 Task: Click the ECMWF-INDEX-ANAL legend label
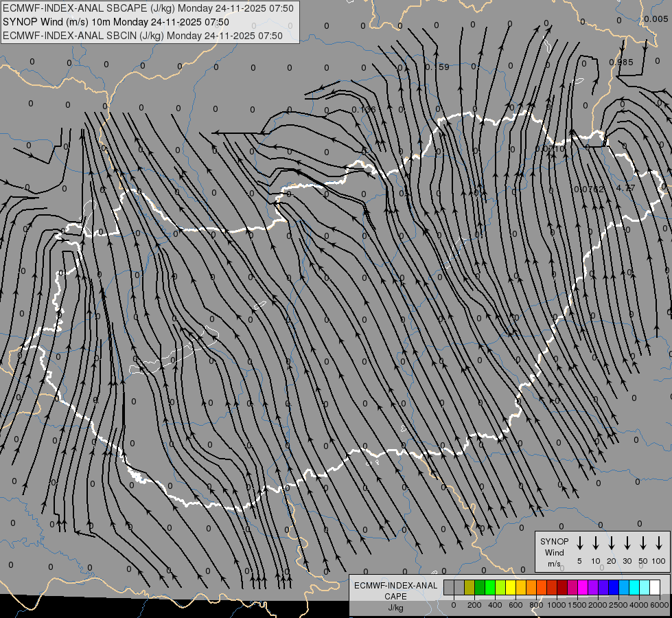point(395,586)
